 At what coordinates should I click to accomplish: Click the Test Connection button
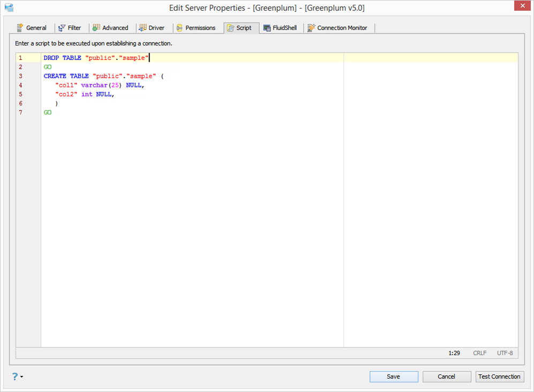point(499,376)
